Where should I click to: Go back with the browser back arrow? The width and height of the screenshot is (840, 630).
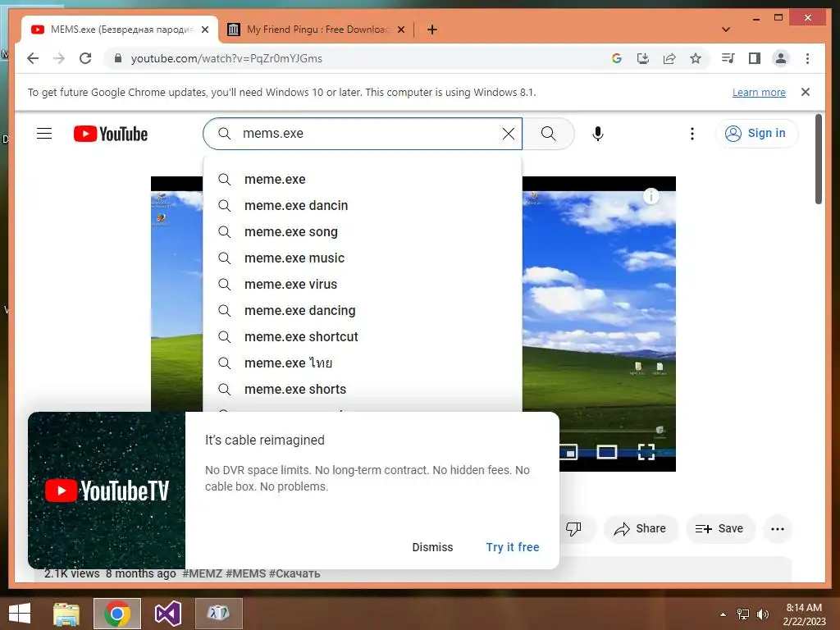[x=33, y=58]
